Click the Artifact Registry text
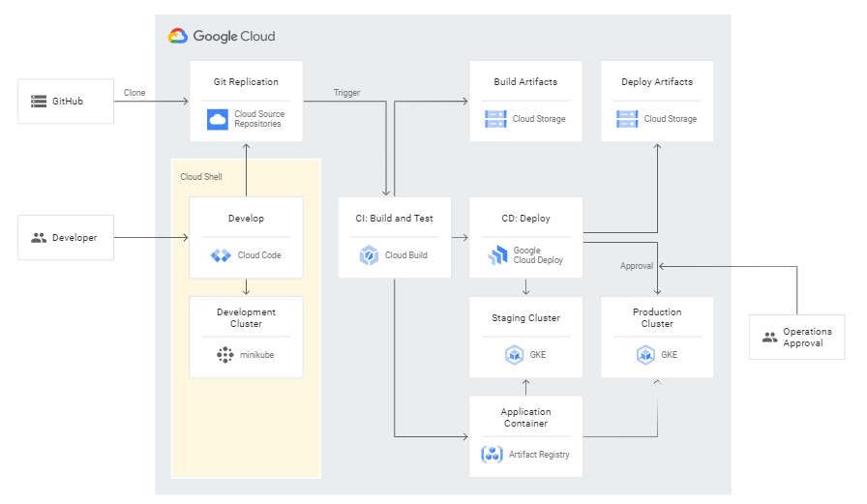 [x=539, y=455]
